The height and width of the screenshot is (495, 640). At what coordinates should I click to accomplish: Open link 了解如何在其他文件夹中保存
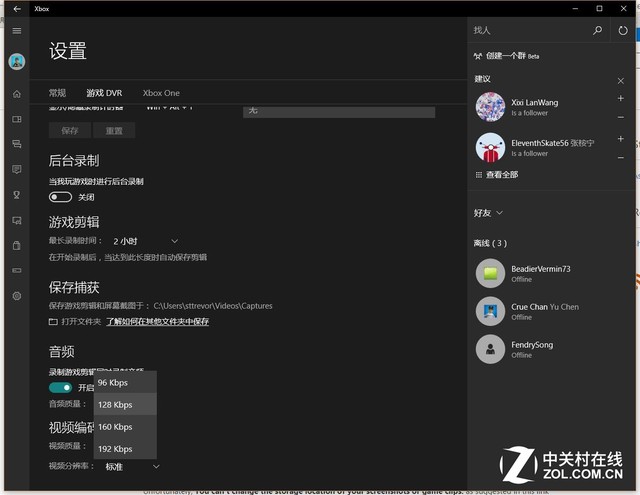pyautogui.click(x=158, y=322)
